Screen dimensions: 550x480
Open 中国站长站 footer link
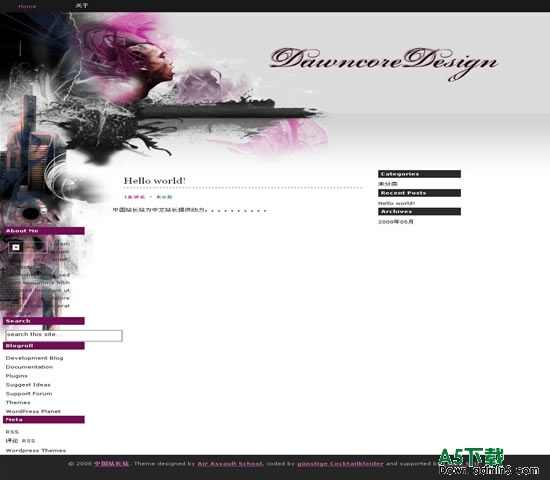(x=111, y=464)
